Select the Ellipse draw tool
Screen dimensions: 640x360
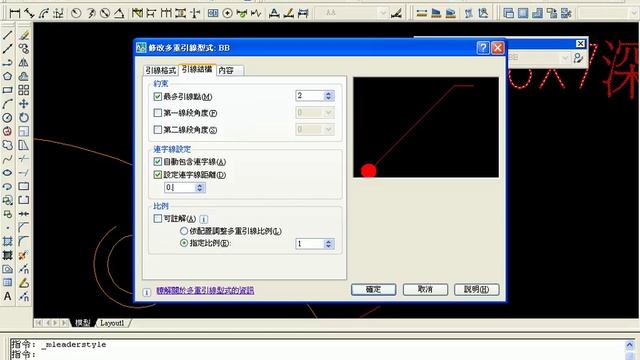[7, 173]
